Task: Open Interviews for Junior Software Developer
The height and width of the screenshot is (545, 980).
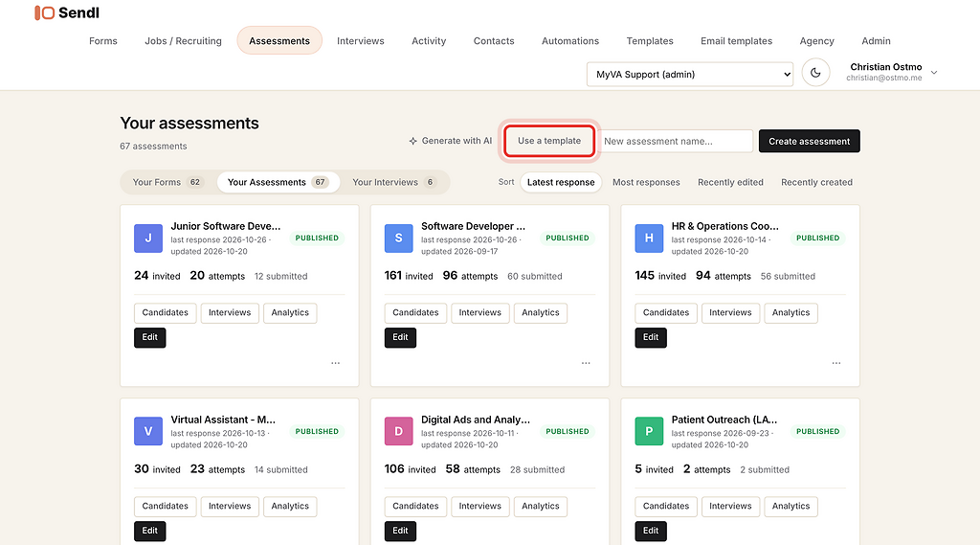Action: 230,313
